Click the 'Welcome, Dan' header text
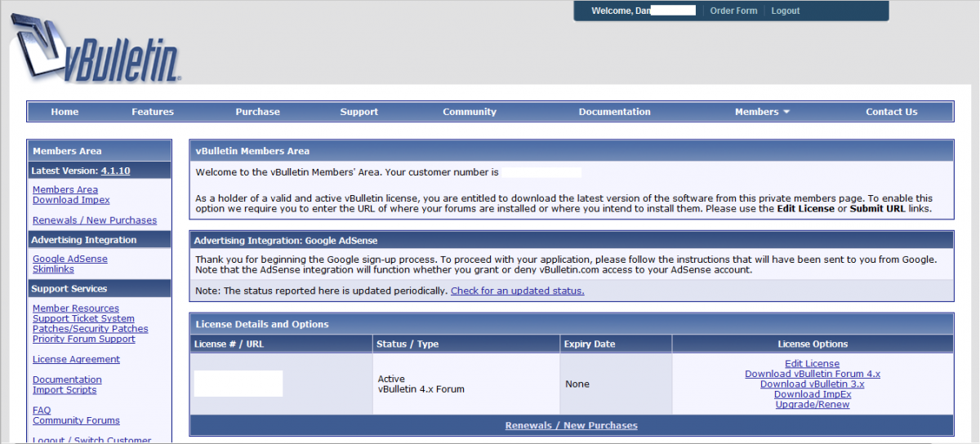Viewport: 980px width, 444px height. point(621,11)
